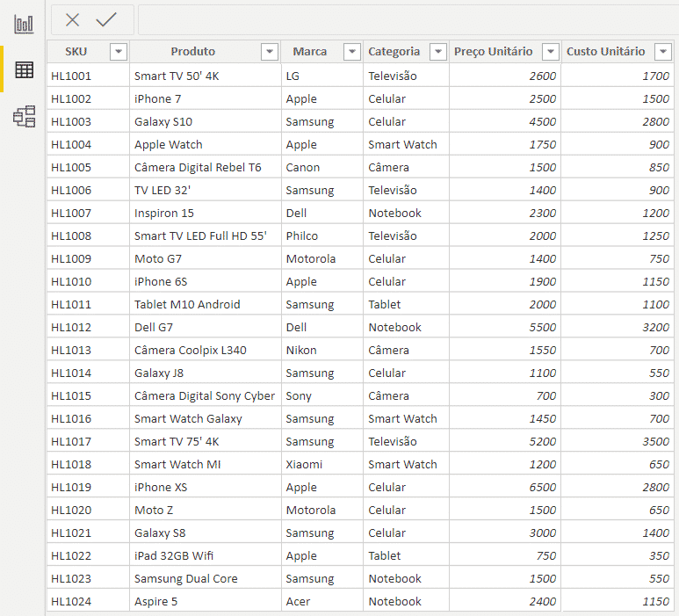Switch to the Data table view icon
This screenshot has width=679, height=616.
click(24, 69)
